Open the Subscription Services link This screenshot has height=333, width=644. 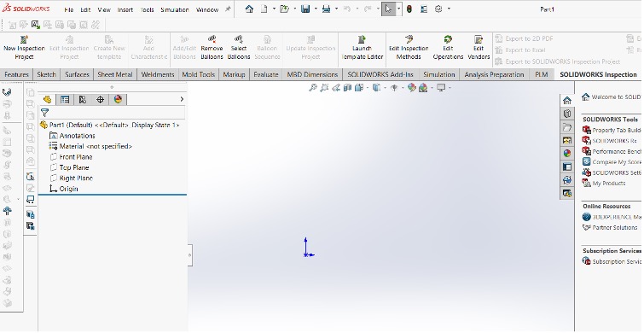(x=612, y=261)
